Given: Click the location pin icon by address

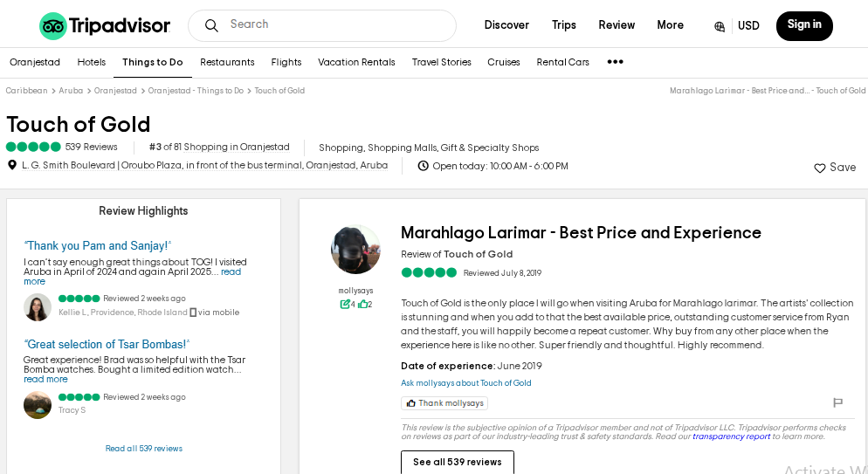Looking at the screenshot, I should 11,165.
